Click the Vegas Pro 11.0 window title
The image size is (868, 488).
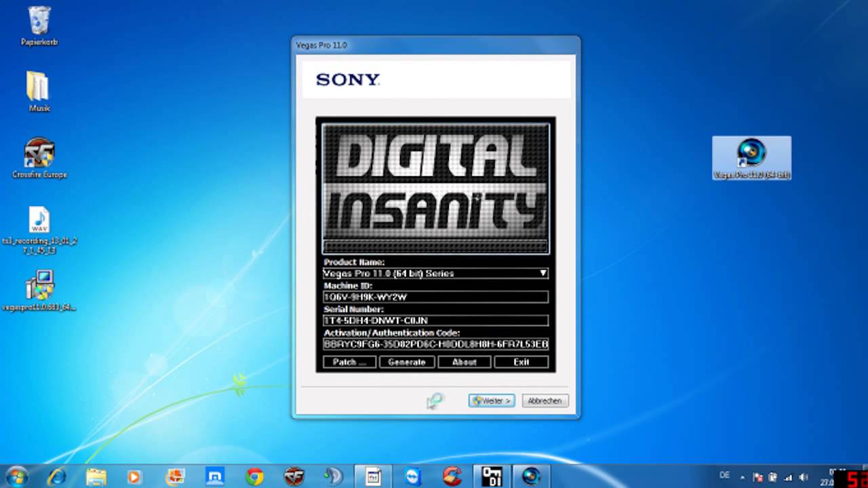(321, 45)
